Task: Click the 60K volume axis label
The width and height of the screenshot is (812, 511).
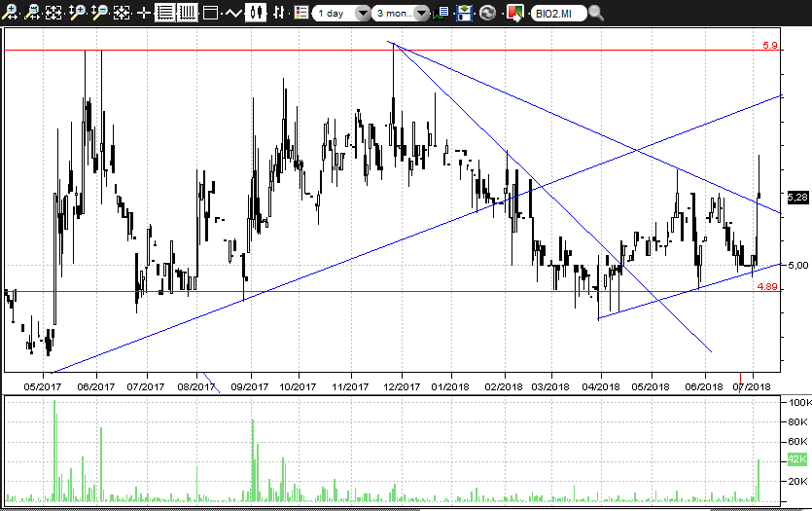Action: tap(797, 442)
